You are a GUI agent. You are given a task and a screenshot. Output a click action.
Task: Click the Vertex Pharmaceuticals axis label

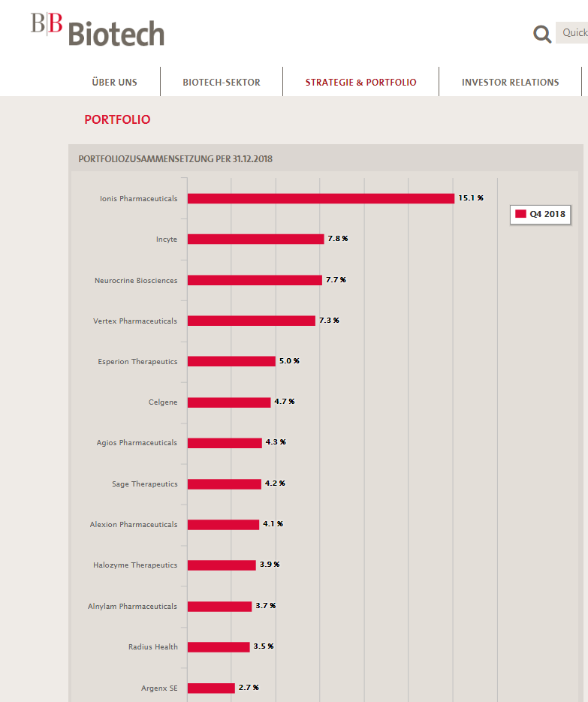tap(134, 321)
